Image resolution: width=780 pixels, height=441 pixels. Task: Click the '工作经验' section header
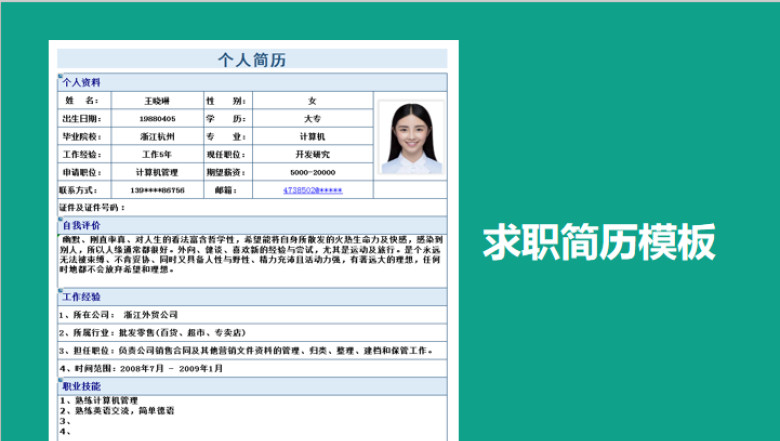(252, 297)
